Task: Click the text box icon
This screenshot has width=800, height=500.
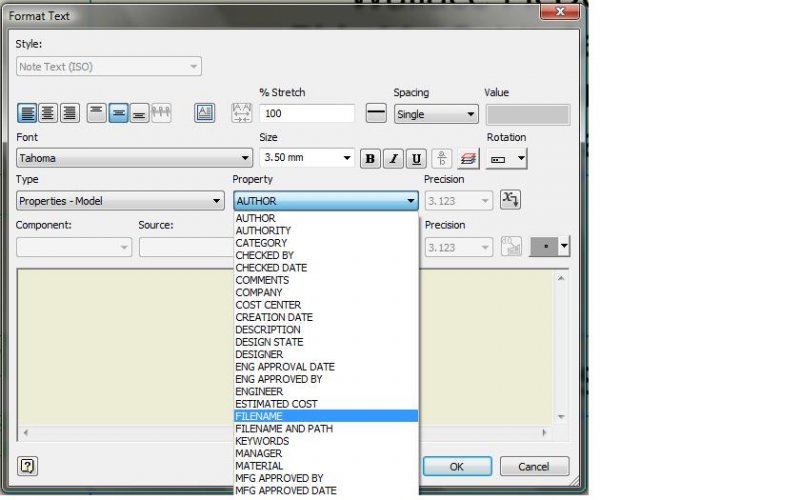Action: (x=205, y=113)
